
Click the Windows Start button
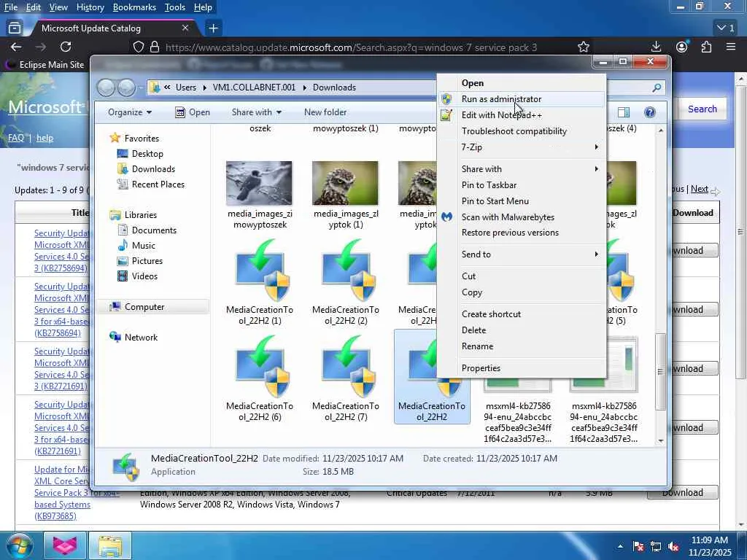coord(19,545)
